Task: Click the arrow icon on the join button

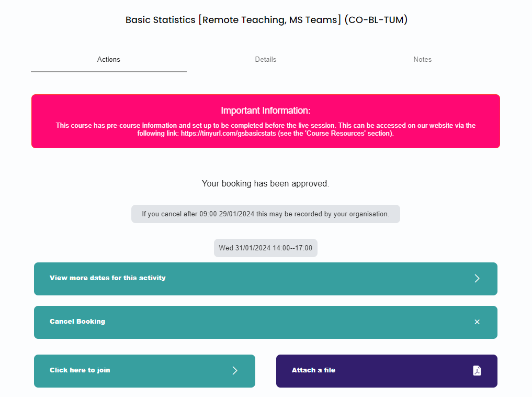Action: point(235,371)
